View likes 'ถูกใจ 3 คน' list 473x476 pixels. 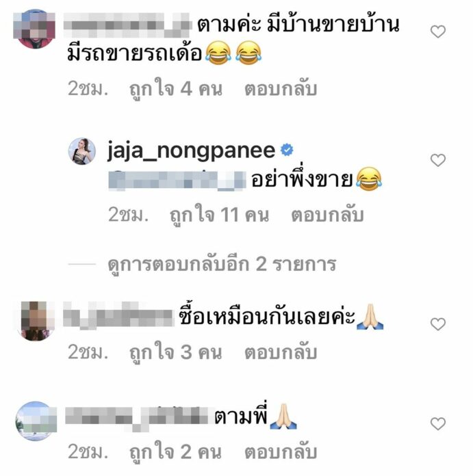(176, 352)
